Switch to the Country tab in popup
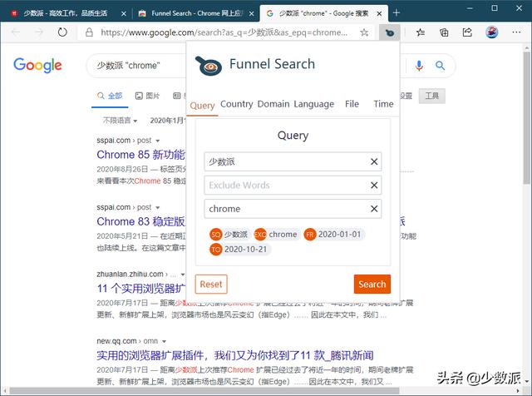 pyautogui.click(x=236, y=104)
